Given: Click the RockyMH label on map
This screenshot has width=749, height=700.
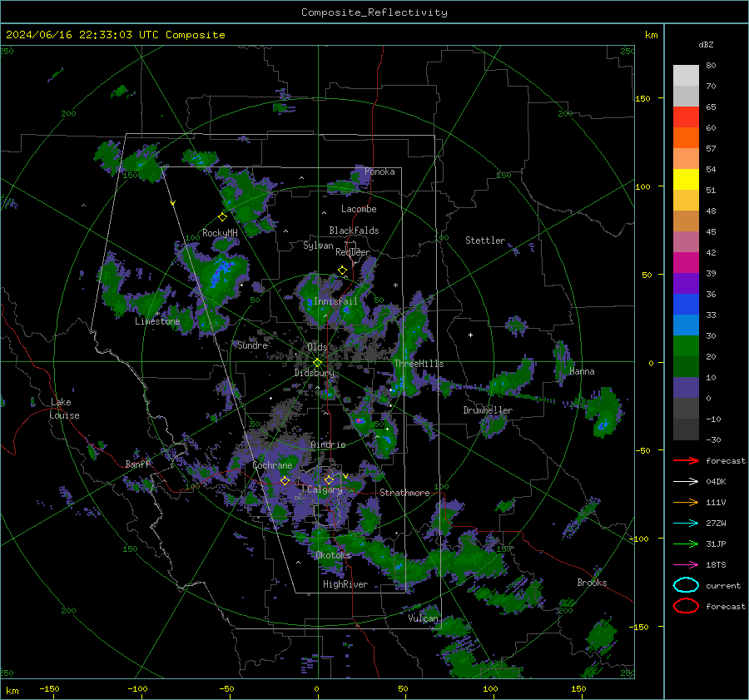Looking at the screenshot, I should 220,233.
